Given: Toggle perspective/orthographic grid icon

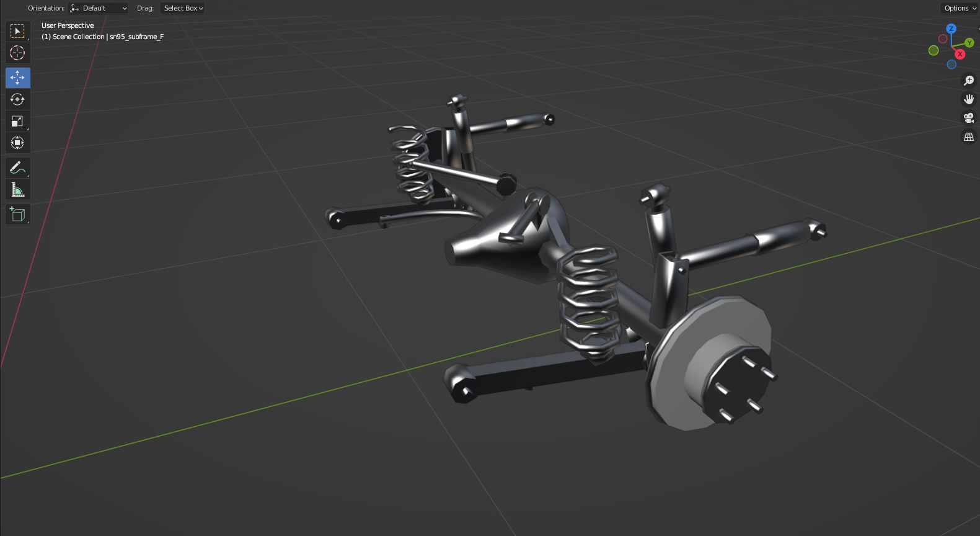Looking at the screenshot, I should tap(969, 136).
